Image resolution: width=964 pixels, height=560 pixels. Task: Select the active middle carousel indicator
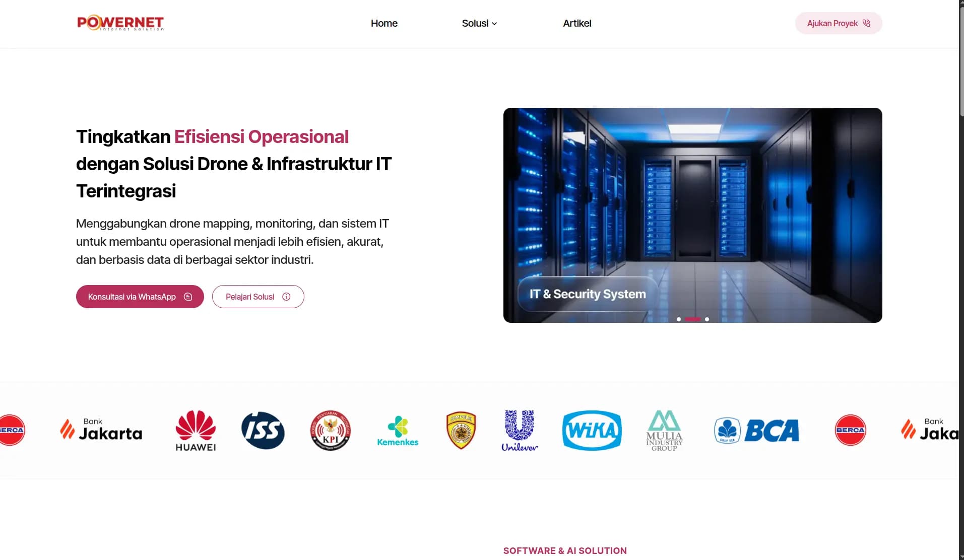pos(693,319)
